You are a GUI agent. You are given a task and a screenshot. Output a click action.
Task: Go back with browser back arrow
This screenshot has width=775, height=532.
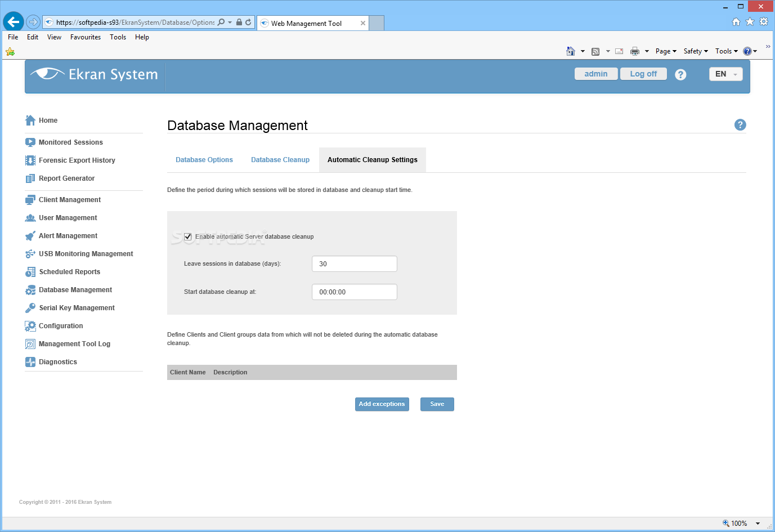coord(14,22)
